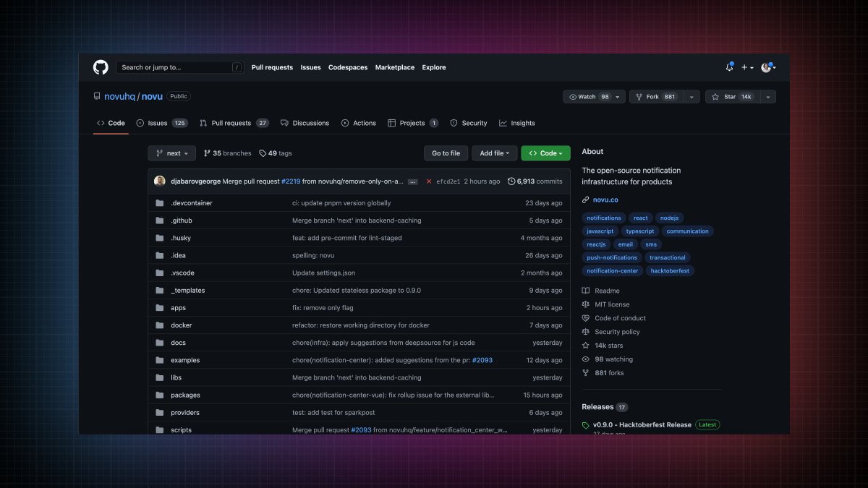Viewport: 868px width, 488px height.
Task: Open the commits history via the clock icon
Action: point(512,181)
